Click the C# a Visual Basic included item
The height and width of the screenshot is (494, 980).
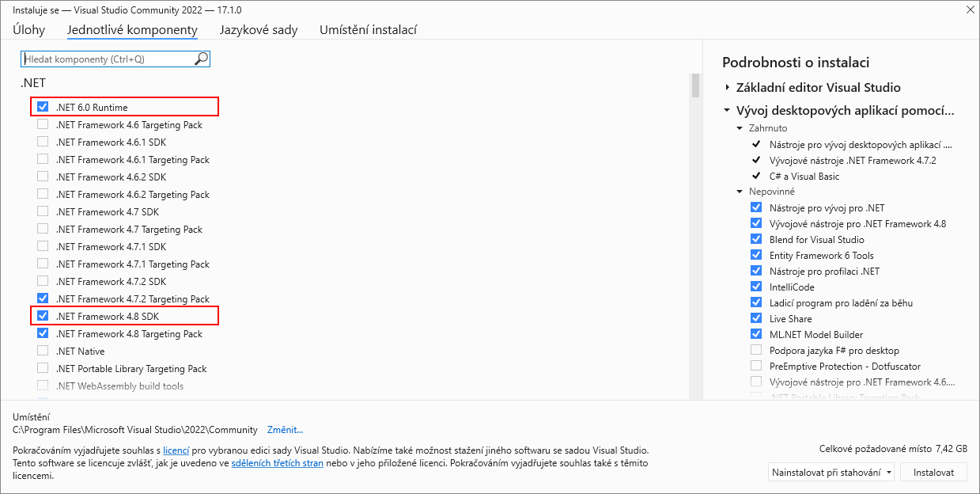804,176
